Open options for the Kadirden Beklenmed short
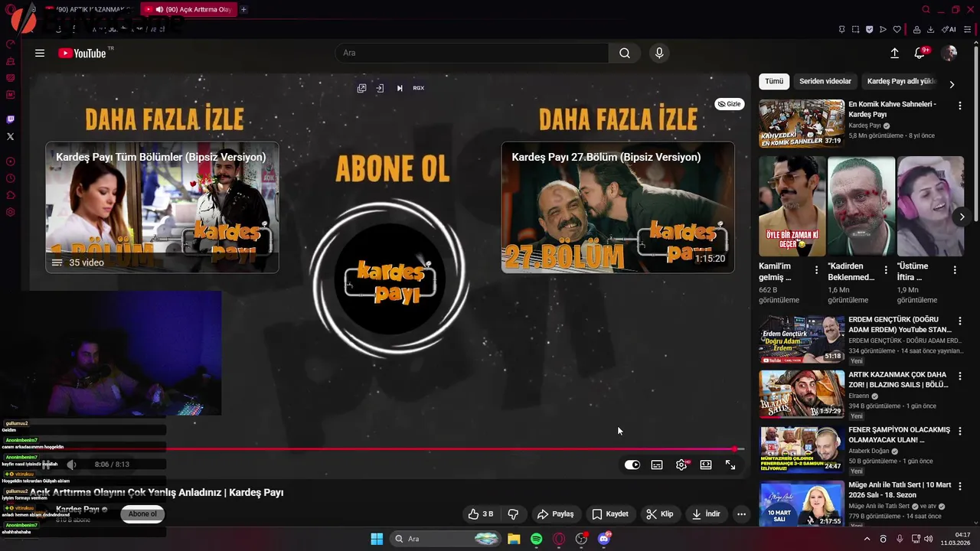The width and height of the screenshot is (980, 551). click(886, 270)
